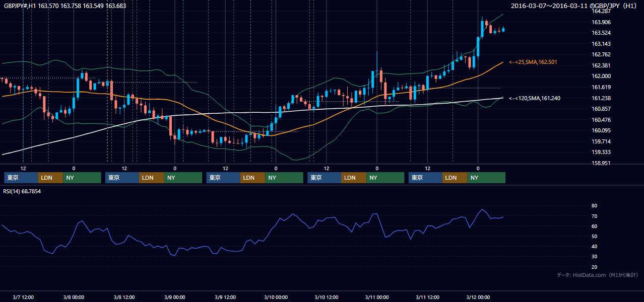Click RSI scale value 70

coord(594,216)
